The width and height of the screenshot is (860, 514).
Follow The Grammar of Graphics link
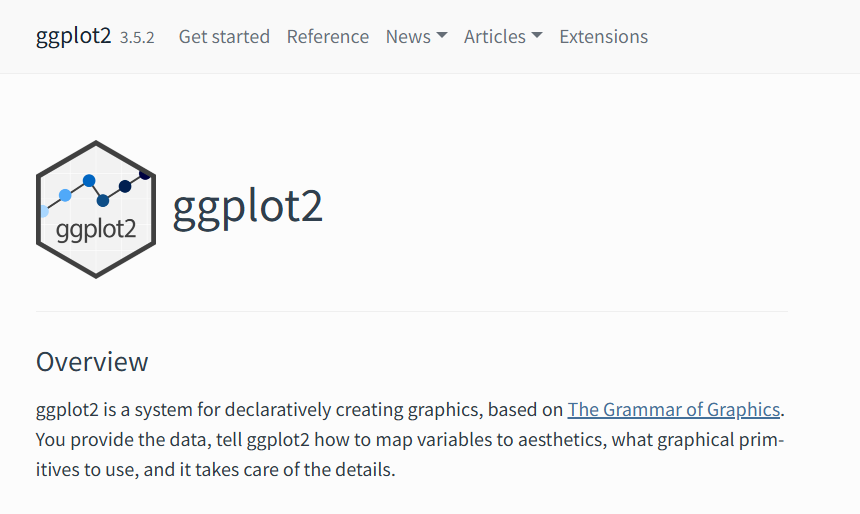[674, 410]
